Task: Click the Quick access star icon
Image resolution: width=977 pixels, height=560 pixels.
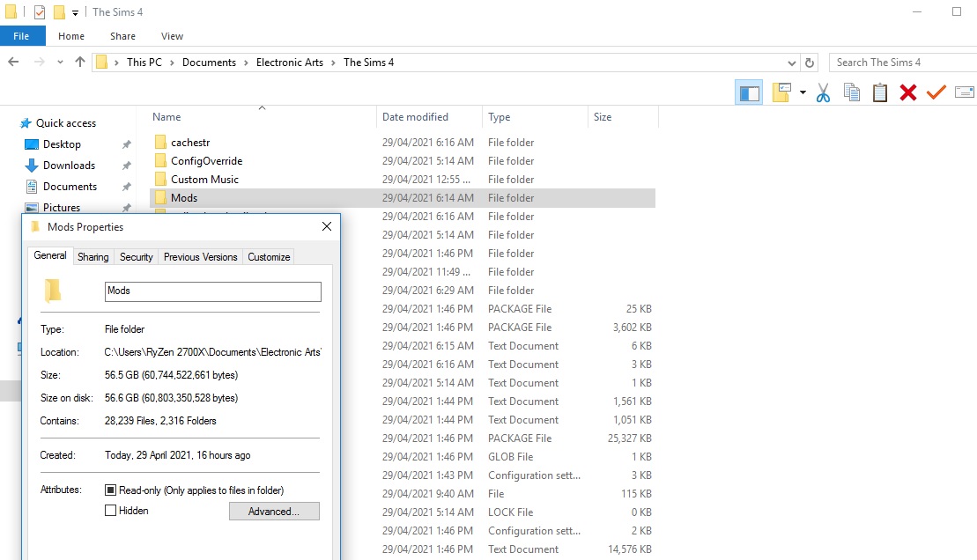Action: (x=26, y=123)
